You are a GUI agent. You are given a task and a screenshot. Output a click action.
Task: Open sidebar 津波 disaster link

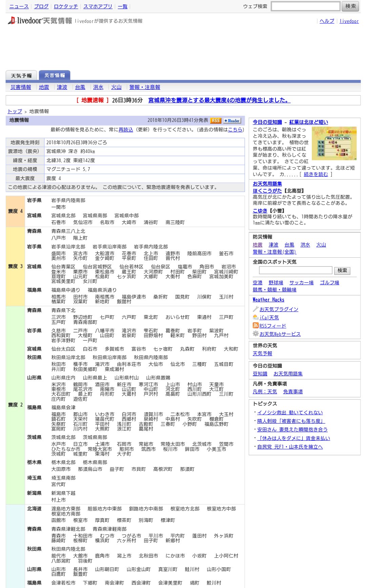pos(273,245)
